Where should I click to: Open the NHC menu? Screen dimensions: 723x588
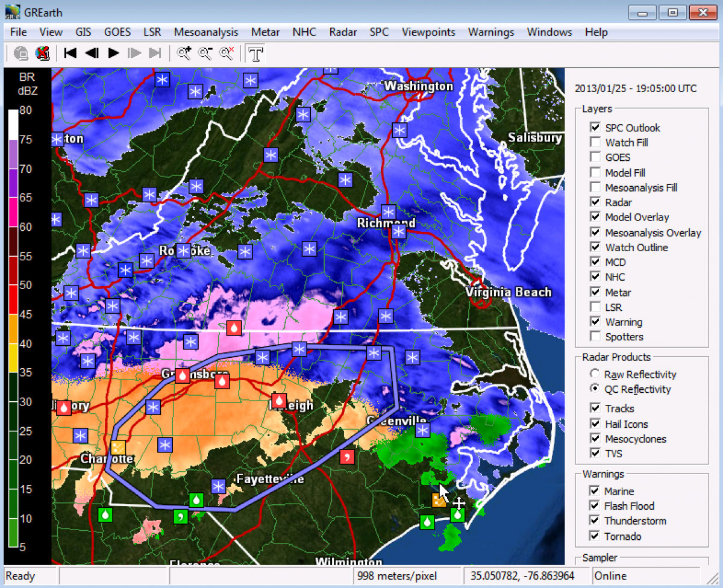pyautogui.click(x=304, y=32)
